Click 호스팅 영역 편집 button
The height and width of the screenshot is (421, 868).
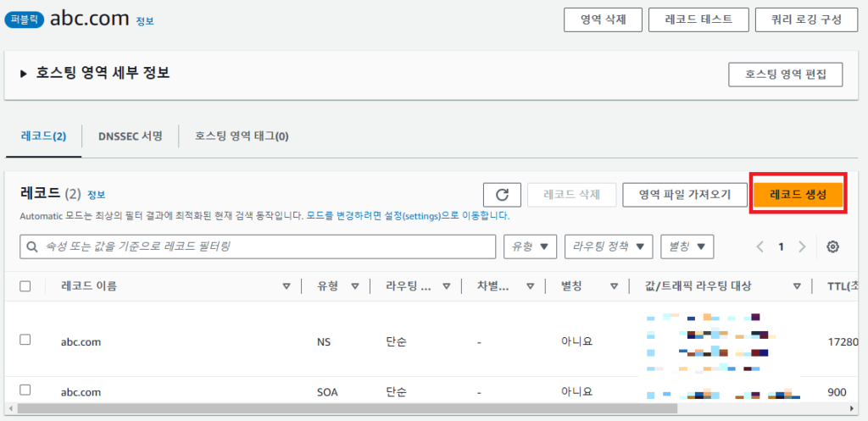click(x=786, y=75)
